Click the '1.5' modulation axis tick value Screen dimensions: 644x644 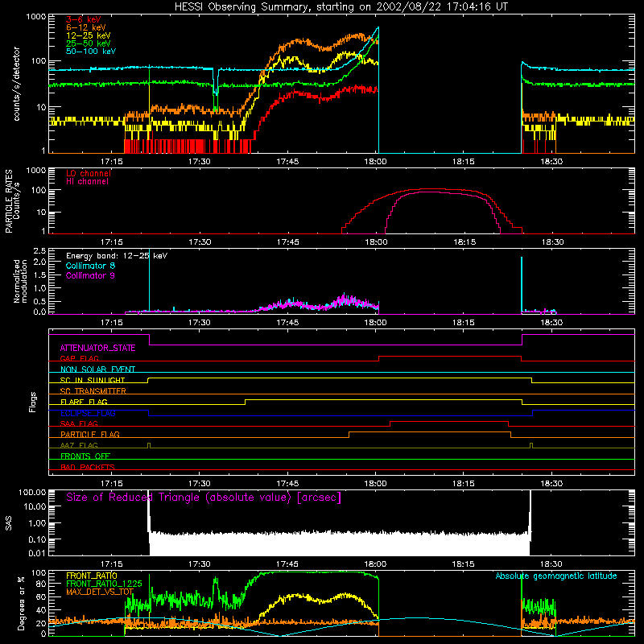pos(39,275)
